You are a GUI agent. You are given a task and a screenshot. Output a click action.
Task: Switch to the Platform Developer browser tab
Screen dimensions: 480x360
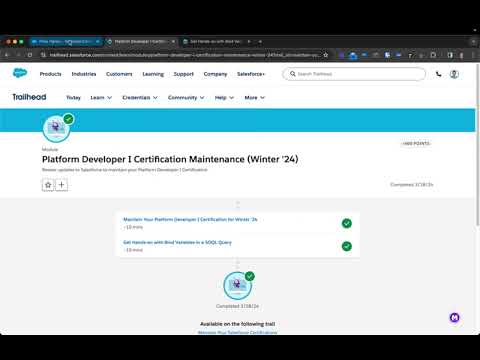point(141,42)
